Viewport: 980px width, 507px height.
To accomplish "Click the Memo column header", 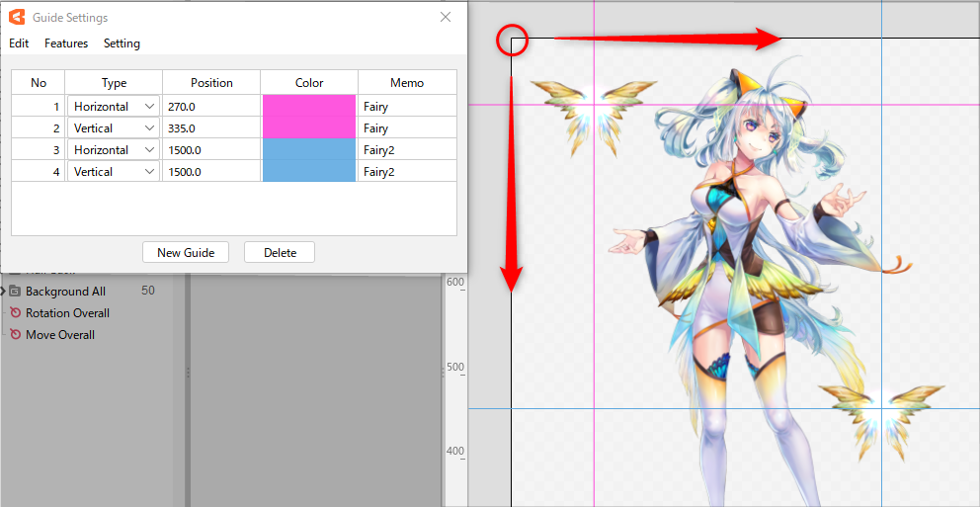I will tap(407, 82).
